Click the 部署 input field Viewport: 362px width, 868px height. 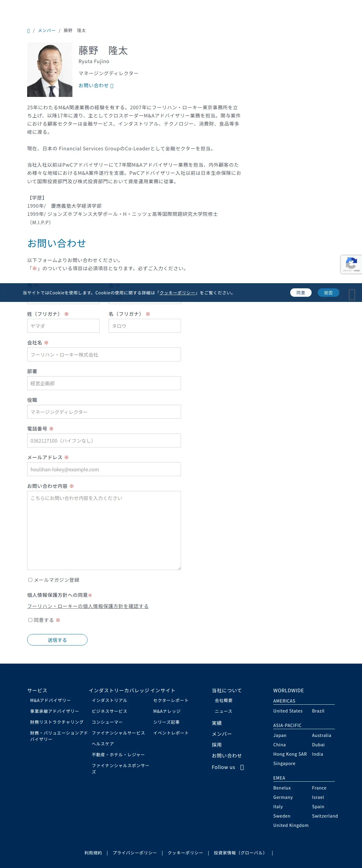tap(104, 383)
